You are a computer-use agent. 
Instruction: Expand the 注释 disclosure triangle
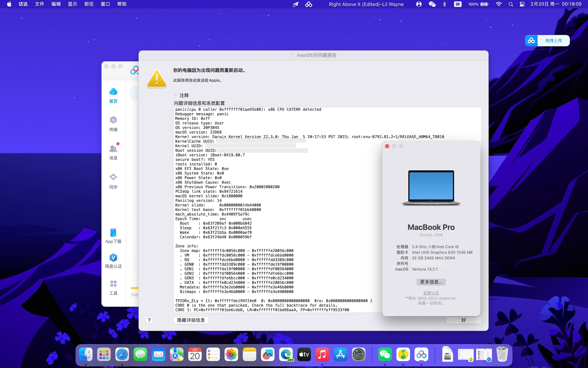(176, 95)
